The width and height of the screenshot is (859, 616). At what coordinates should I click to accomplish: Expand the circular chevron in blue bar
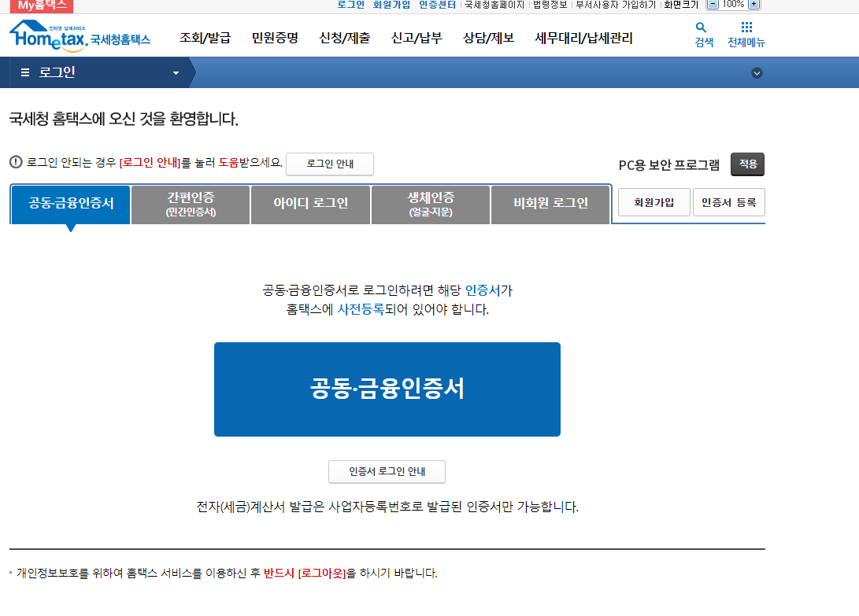click(x=757, y=73)
